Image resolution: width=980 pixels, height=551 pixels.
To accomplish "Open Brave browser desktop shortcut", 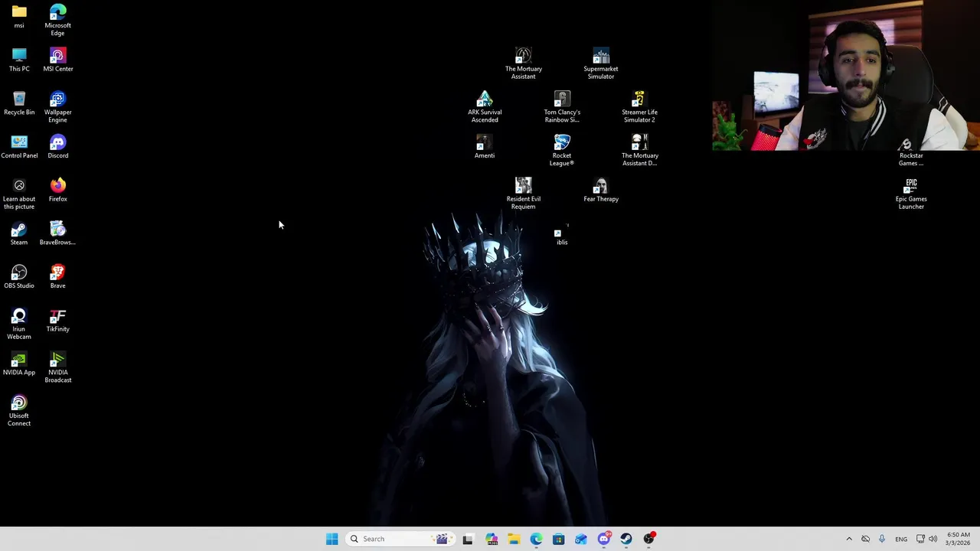I will [57, 277].
